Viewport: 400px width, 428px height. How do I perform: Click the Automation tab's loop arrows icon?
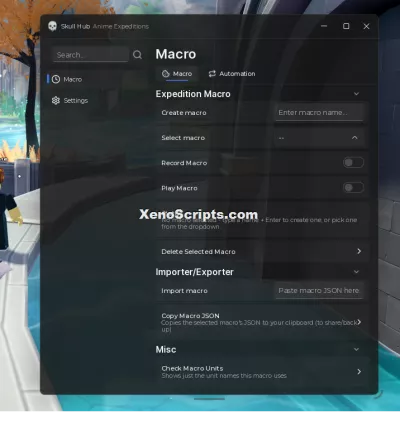pyautogui.click(x=212, y=74)
